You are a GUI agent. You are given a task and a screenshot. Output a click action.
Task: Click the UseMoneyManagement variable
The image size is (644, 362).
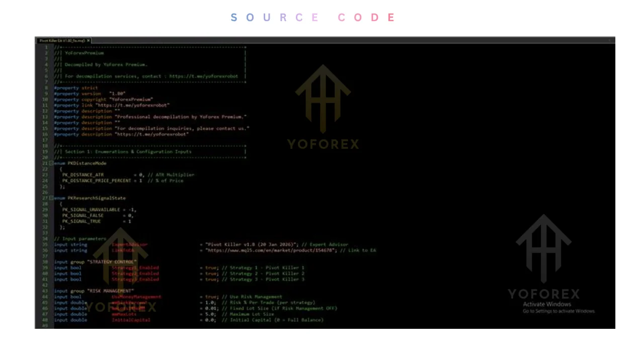pos(136,297)
